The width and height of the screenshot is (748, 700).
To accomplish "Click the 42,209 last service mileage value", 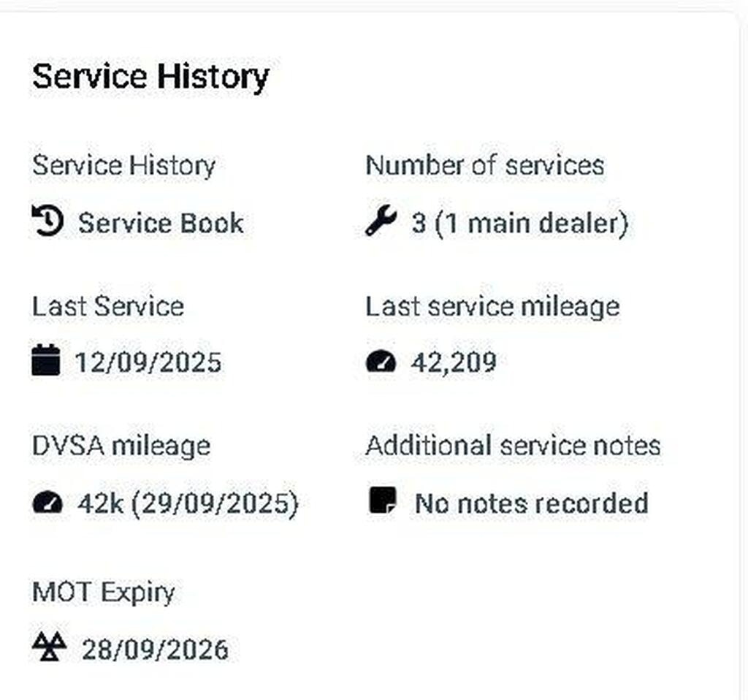I will coord(454,362).
